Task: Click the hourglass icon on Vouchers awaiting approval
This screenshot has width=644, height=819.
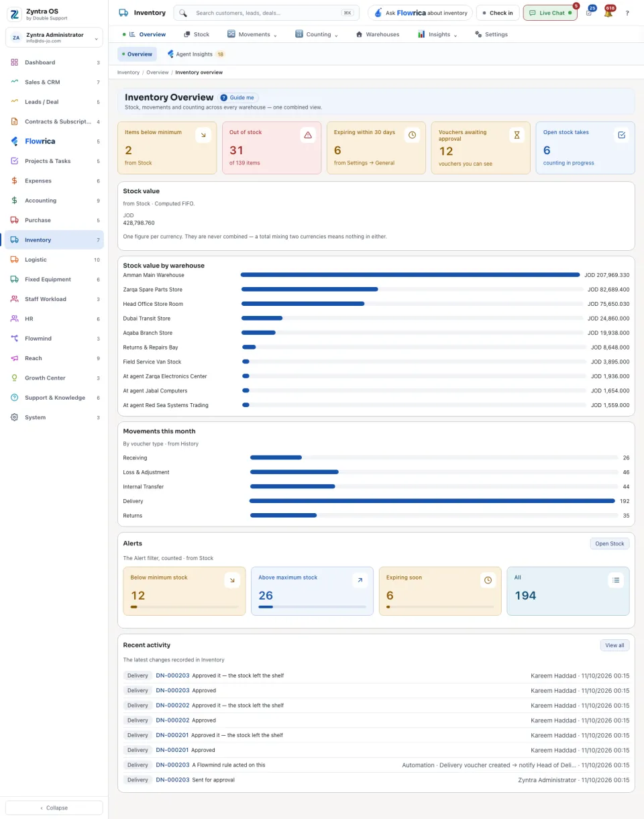Action: [x=517, y=135]
